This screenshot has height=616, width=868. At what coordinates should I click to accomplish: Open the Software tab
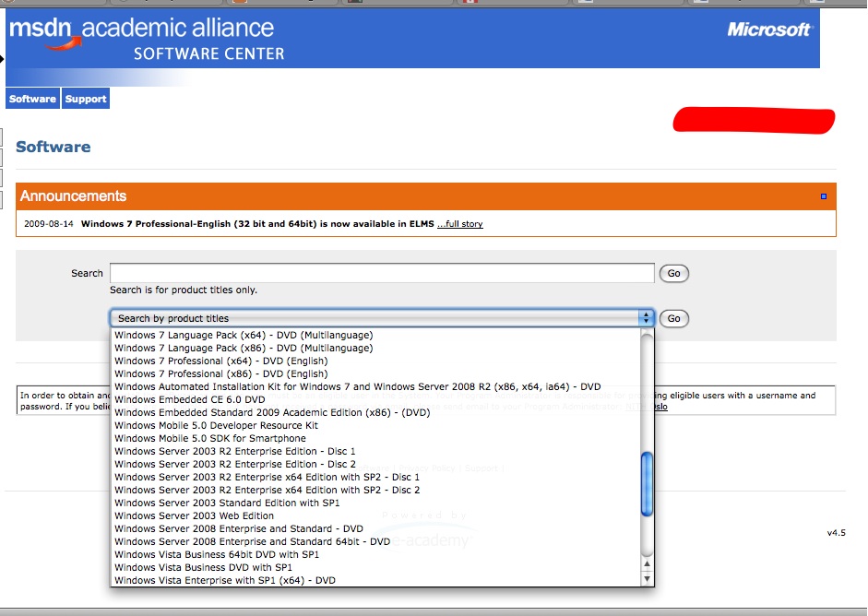[x=32, y=99]
